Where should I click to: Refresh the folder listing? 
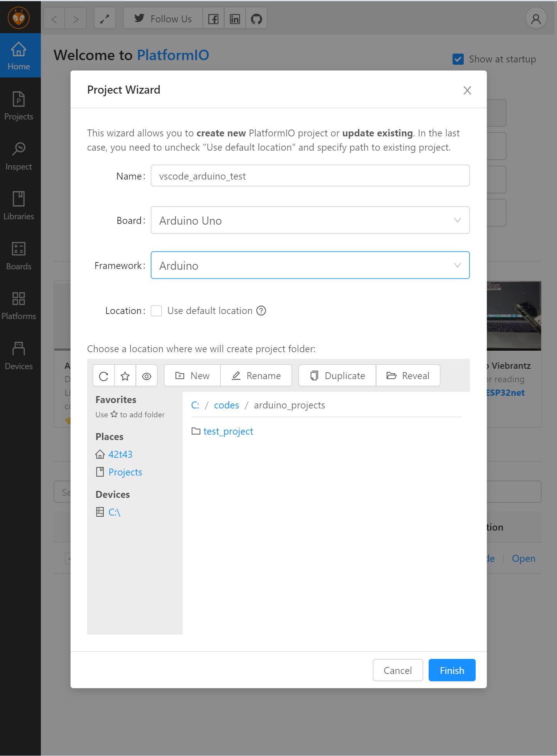(x=104, y=376)
